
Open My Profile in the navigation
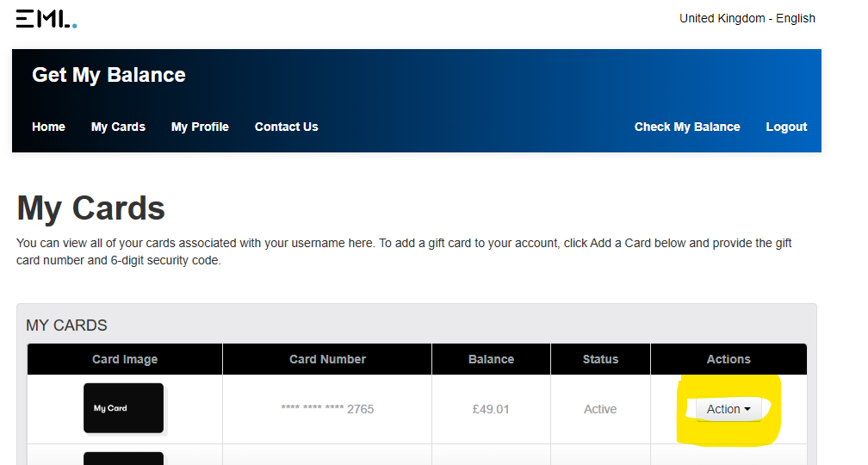(x=200, y=127)
